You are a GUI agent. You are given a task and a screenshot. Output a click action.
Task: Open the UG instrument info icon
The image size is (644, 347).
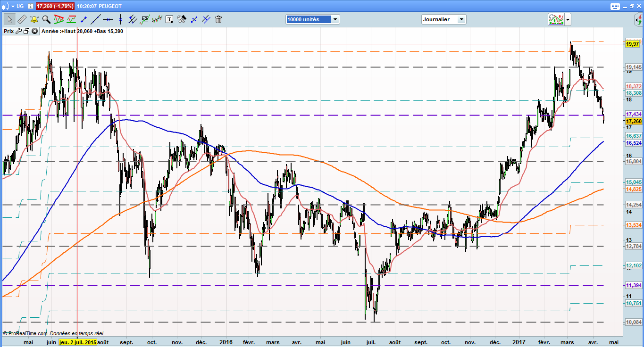click(x=30, y=6)
